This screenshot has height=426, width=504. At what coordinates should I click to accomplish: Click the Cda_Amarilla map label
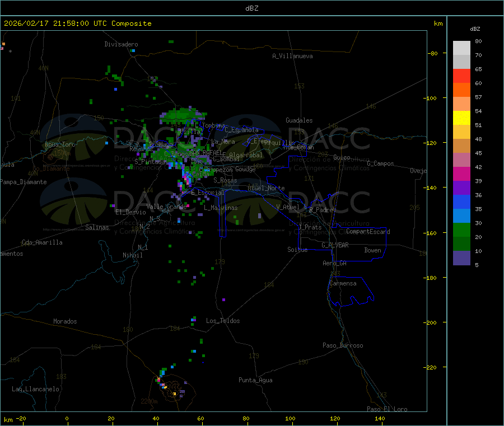tap(42, 242)
